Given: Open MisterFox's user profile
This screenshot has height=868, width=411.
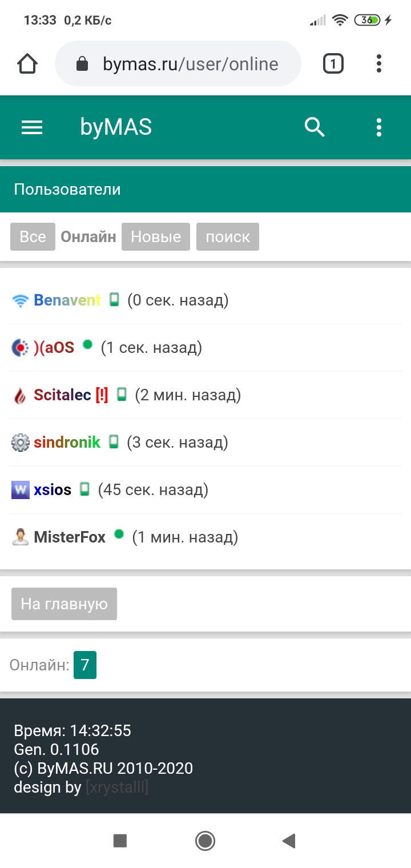Looking at the screenshot, I should pos(70,537).
